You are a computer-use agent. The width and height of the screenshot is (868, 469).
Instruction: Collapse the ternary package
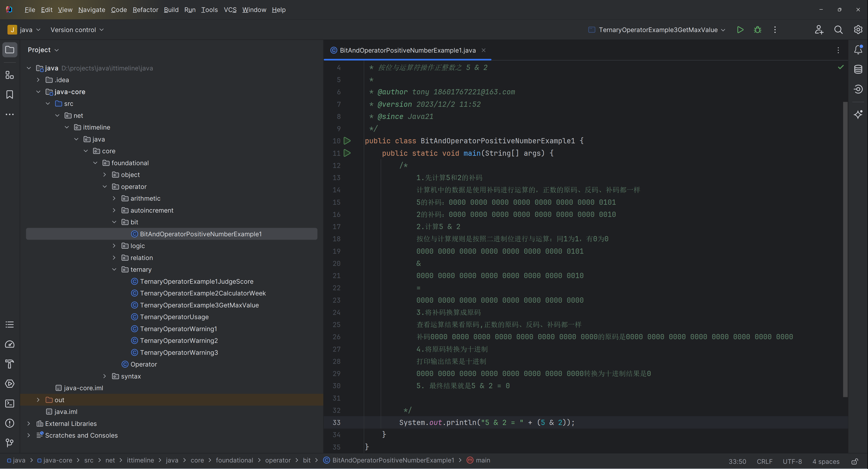(114, 269)
